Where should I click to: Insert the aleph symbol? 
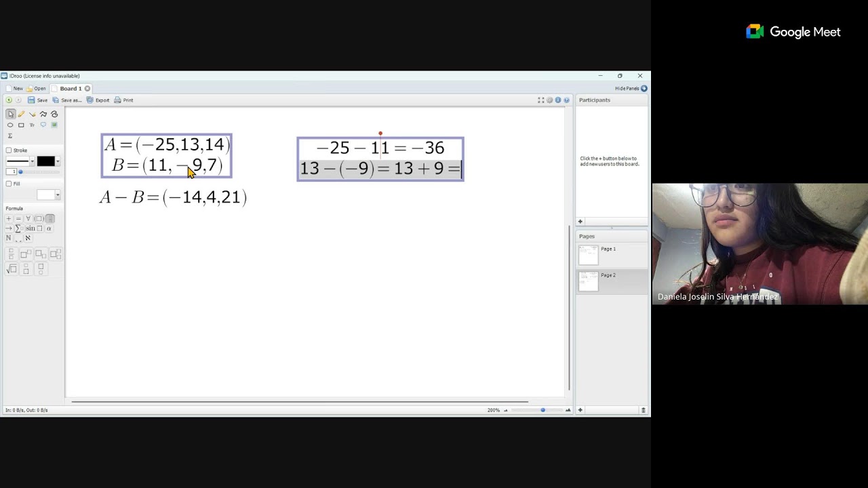[x=28, y=238]
